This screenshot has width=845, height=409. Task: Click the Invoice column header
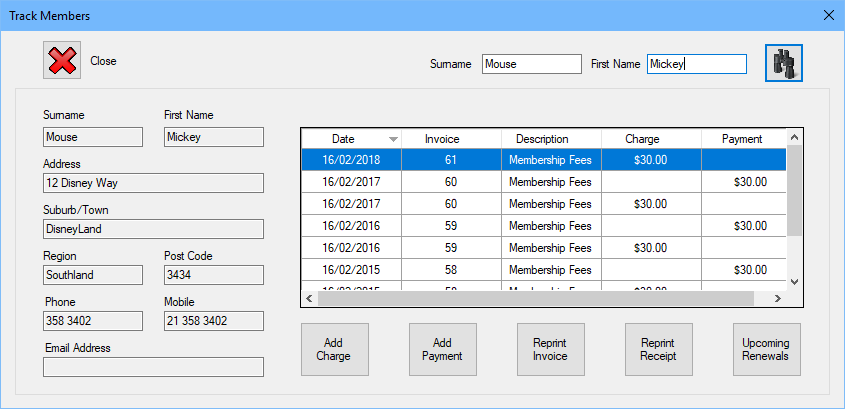[442, 139]
